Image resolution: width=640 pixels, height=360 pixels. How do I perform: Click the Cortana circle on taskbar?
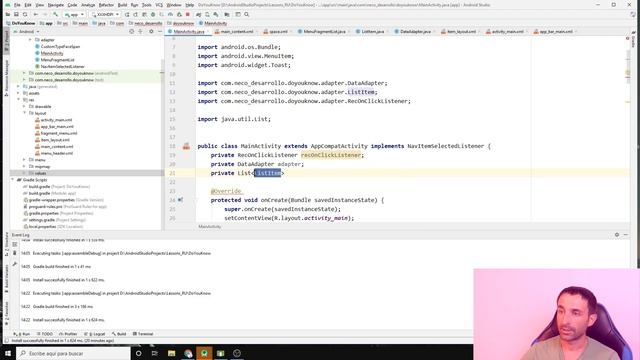pyautogui.click(x=139, y=353)
